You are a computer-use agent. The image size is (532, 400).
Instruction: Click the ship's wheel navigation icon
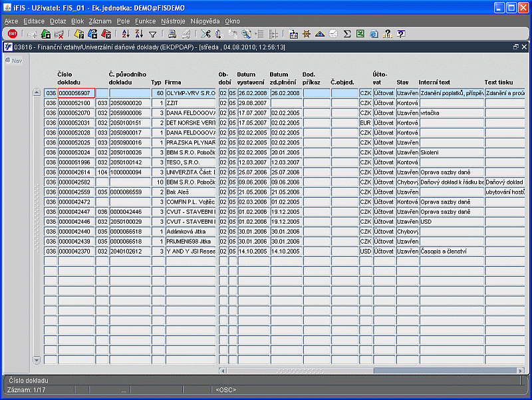[307, 34]
